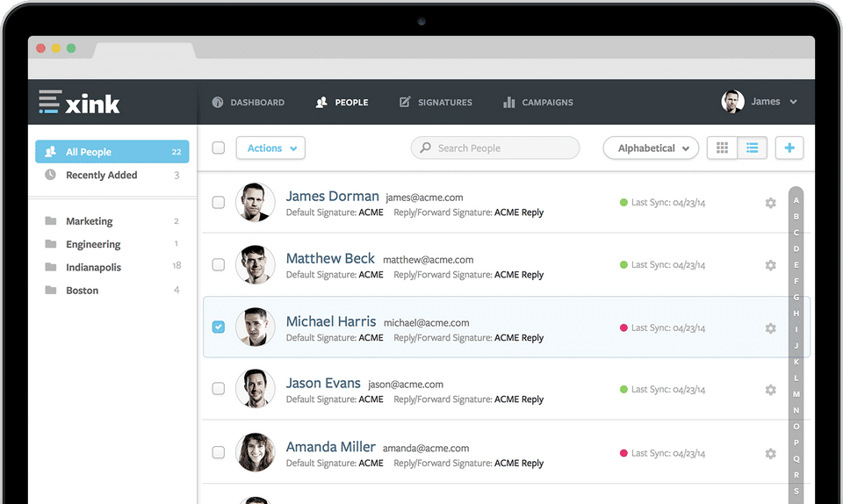Screen dimensions: 843x504
Task: Go to the Signatures tab
Action: [x=436, y=102]
